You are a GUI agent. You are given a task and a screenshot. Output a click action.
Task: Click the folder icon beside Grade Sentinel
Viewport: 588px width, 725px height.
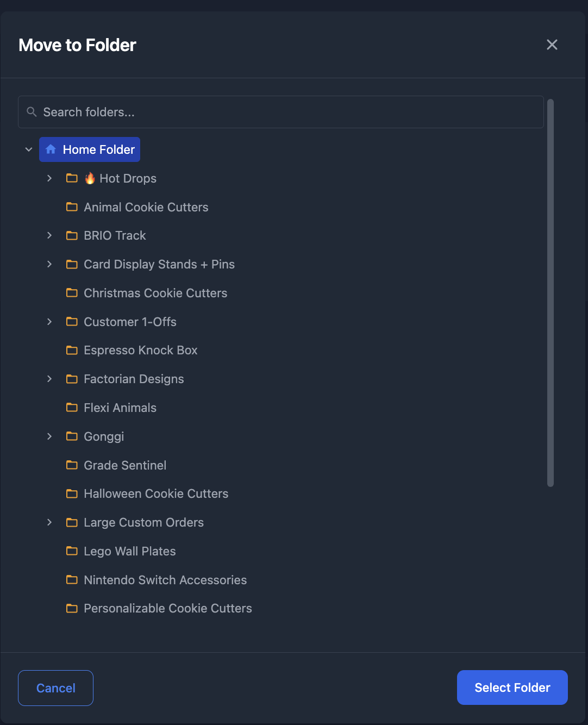[x=72, y=465]
